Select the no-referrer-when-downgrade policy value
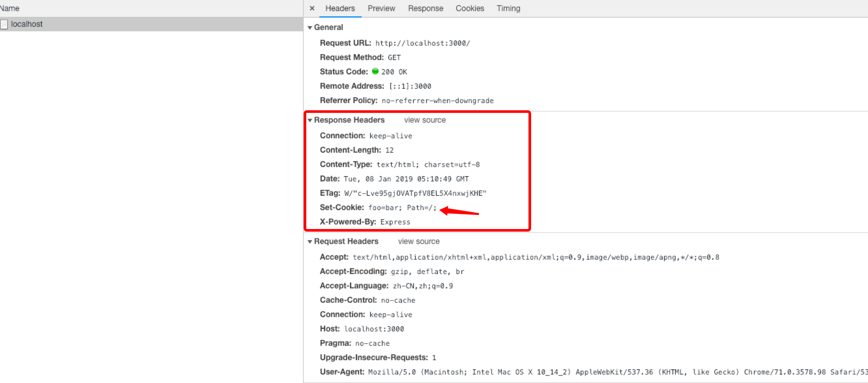The image size is (868, 383). click(x=437, y=101)
